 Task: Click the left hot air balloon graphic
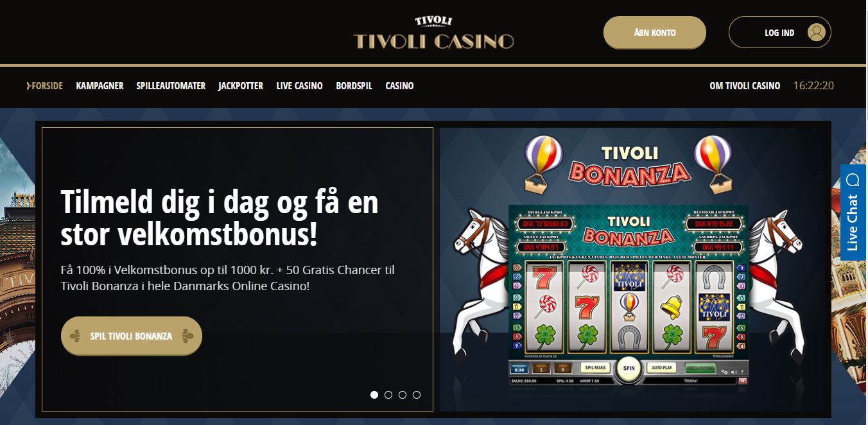point(544,164)
